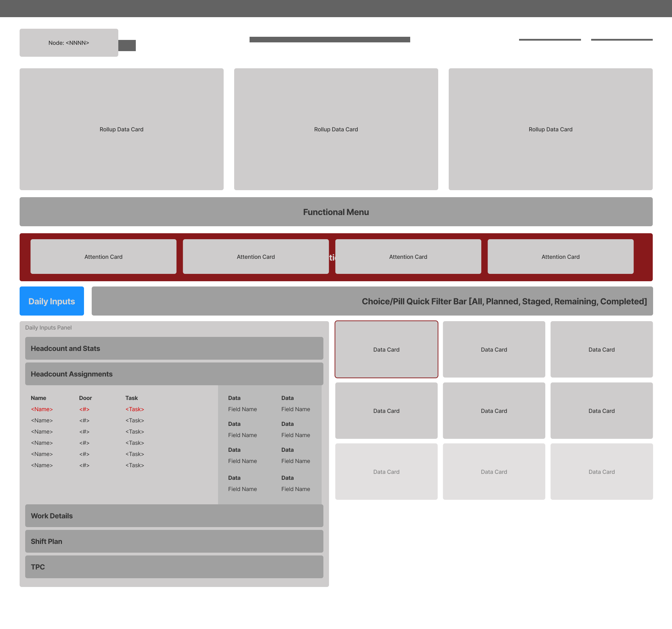The height and width of the screenshot is (629, 672).
Task: Open the Node selector box
Action: click(69, 42)
